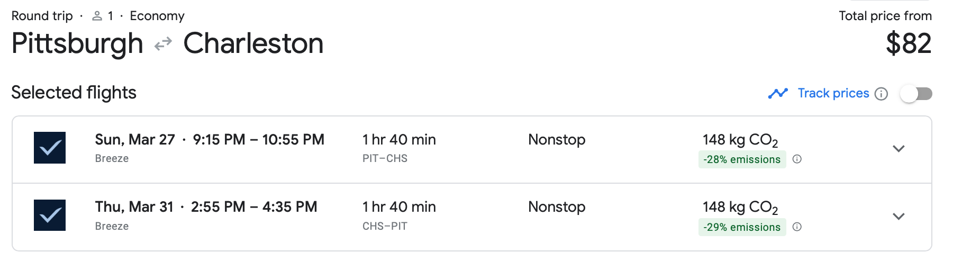
Task: Click the $82 total price
Action: pos(909,43)
